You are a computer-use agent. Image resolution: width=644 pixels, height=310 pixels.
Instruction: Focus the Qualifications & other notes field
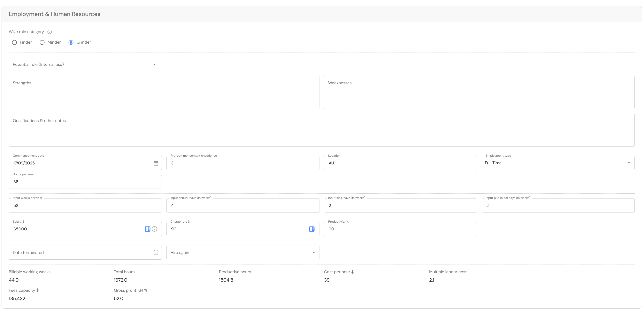[321, 130]
